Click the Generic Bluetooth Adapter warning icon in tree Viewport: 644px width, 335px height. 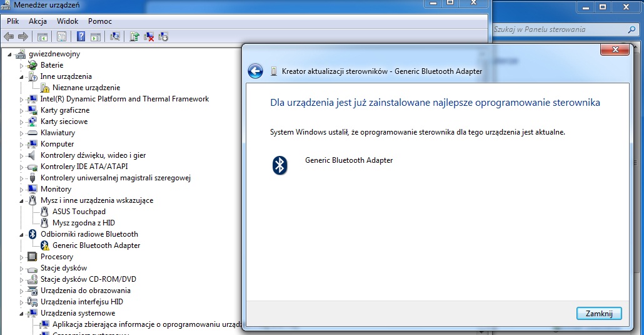coord(45,245)
